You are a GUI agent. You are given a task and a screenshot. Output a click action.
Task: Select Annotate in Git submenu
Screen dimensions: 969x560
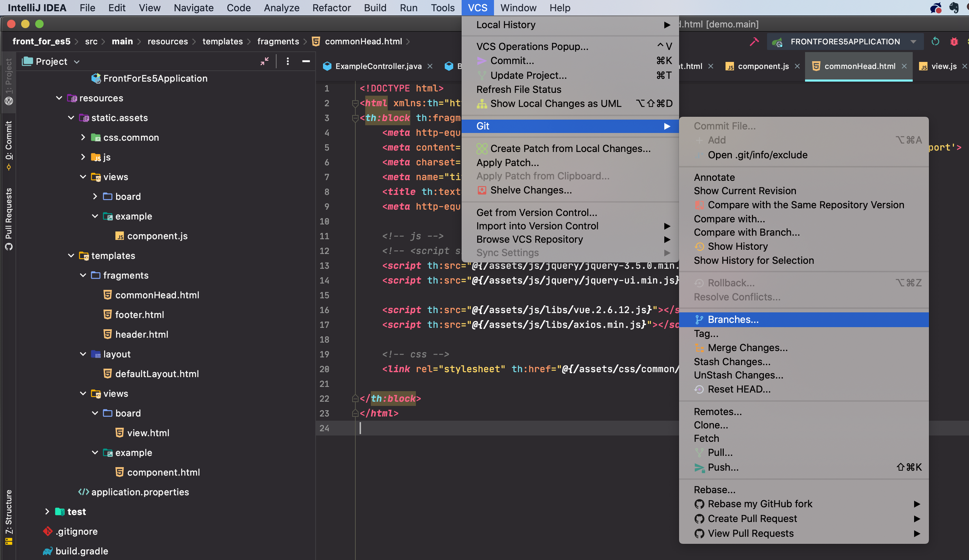click(x=804, y=177)
